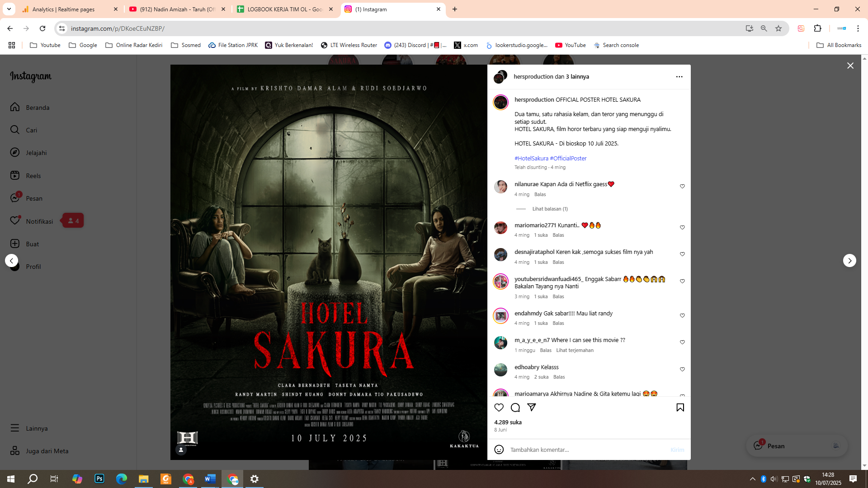Like desnajirataphol's comment
The width and height of the screenshot is (868, 488).
682,254
